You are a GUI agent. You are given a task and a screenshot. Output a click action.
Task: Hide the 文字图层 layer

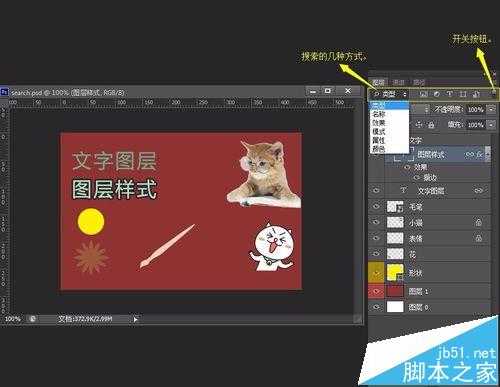click(x=376, y=191)
